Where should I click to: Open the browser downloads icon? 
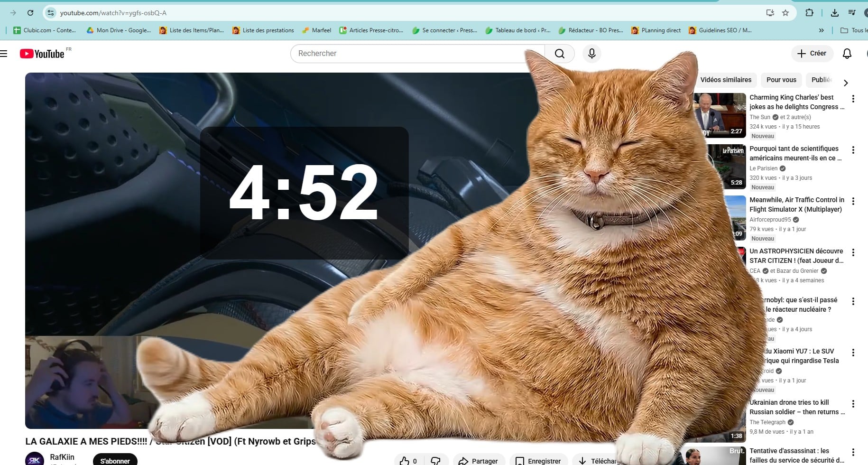834,12
